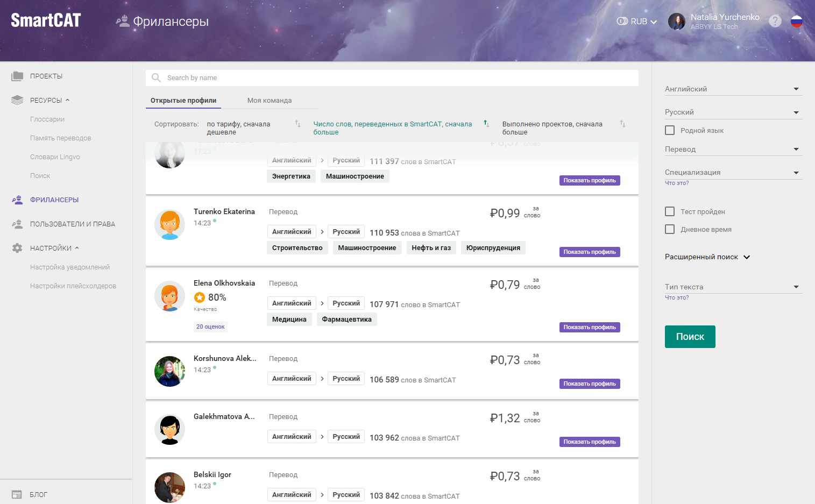Click the Юриспруденция tag
This screenshot has height=504, width=815.
[493, 248]
